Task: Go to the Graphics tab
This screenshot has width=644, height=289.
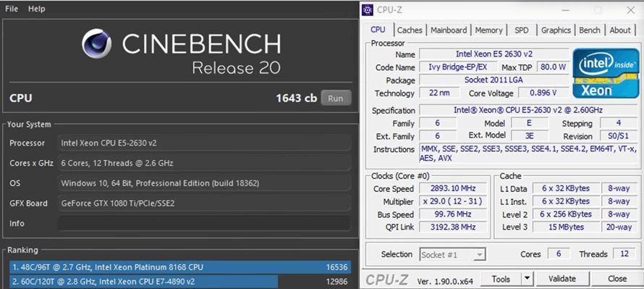Action: (556, 30)
